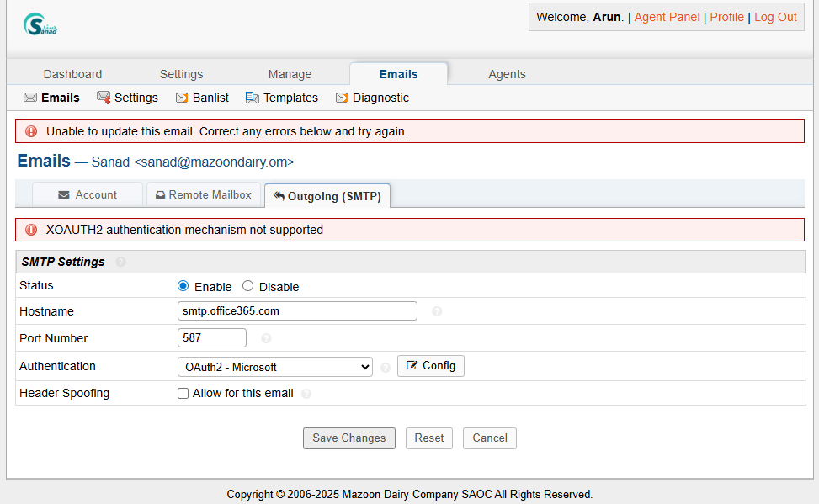Expand the Authentication OAuth2 - Microsoft dropdown
The image size is (819, 504).
point(274,367)
